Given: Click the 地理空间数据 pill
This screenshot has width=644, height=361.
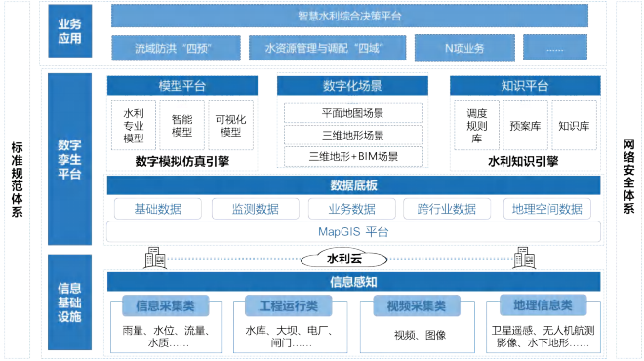Looking at the screenshot, I should [x=547, y=209].
